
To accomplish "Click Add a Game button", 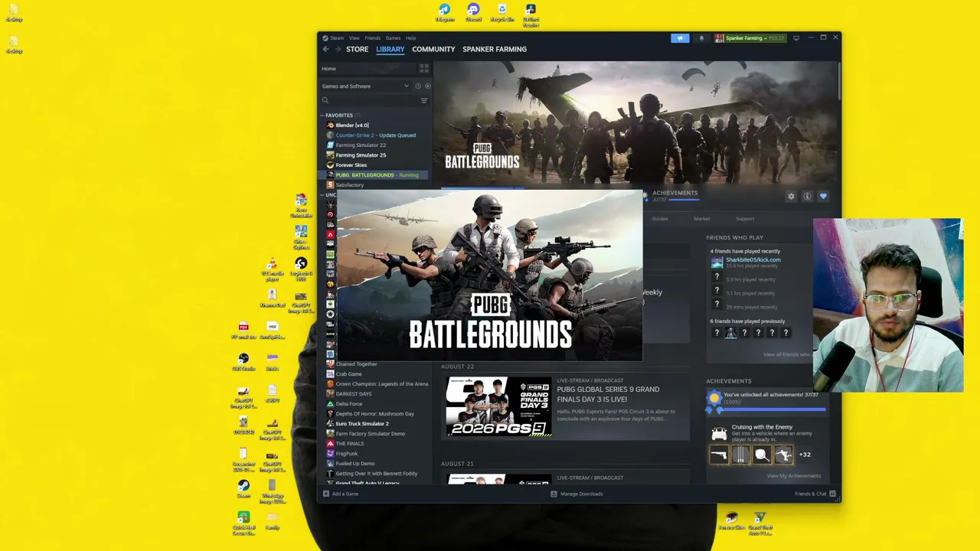I will coord(341,494).
